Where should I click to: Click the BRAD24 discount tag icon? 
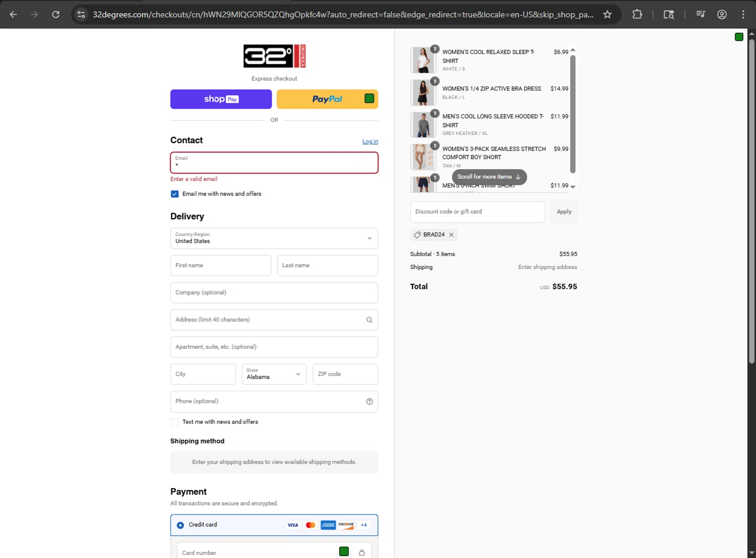[x=417, y=235]
